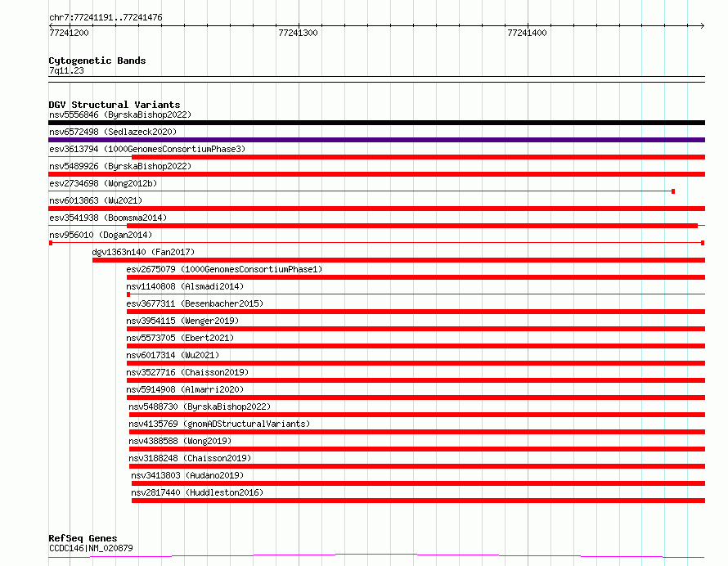
Task: Click the DGV Structural Variants track title
Action: pyautogui.click(x=115, y=105)
